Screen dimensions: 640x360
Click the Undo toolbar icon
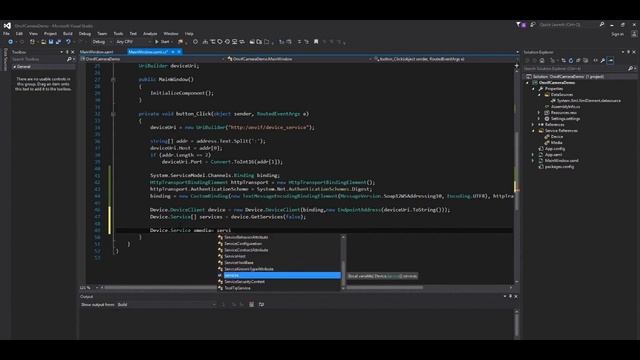click(x=68, y=42)
